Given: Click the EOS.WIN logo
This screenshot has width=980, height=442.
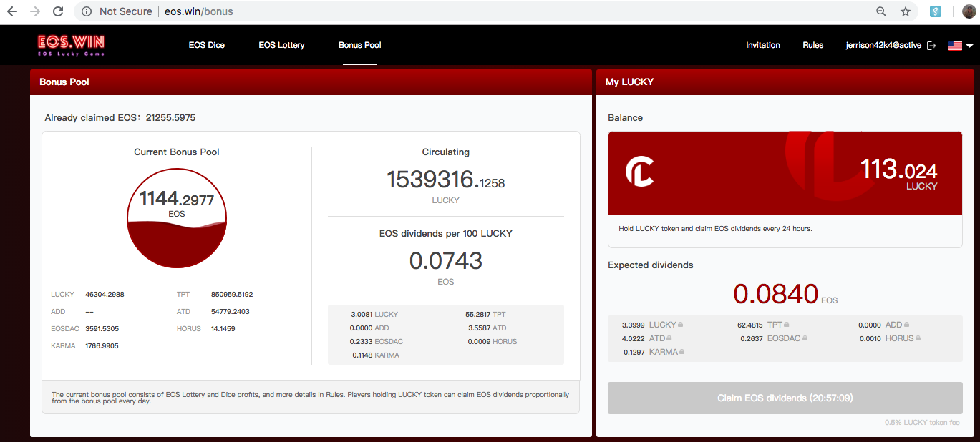Looking at the screenshot, I should (71, 45).
